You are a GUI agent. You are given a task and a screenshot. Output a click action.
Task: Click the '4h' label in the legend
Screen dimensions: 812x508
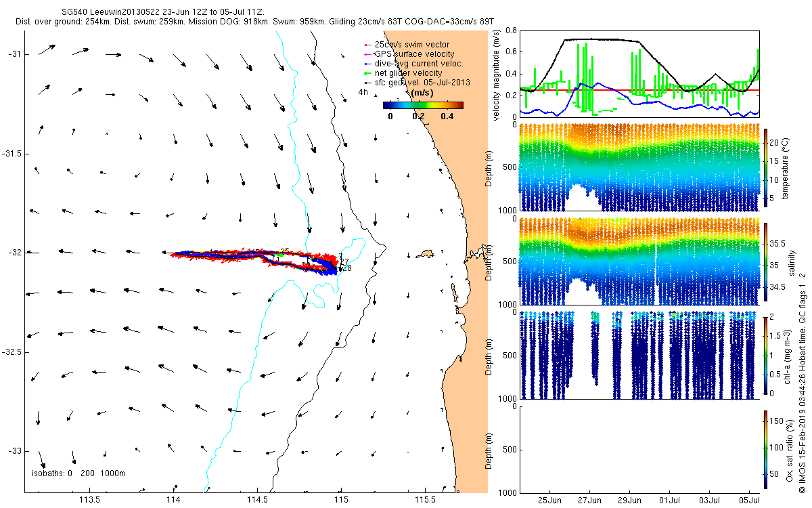(x=363, y=93)
